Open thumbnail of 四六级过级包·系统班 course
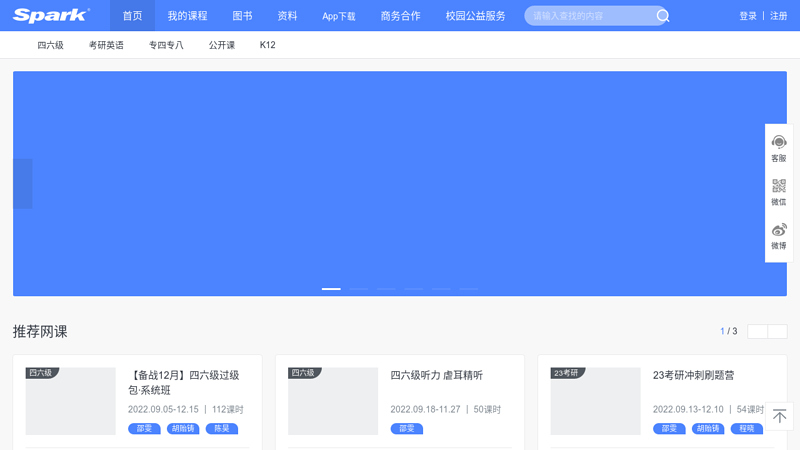This screenshot has width=800, height=450. tap(70, 401)
